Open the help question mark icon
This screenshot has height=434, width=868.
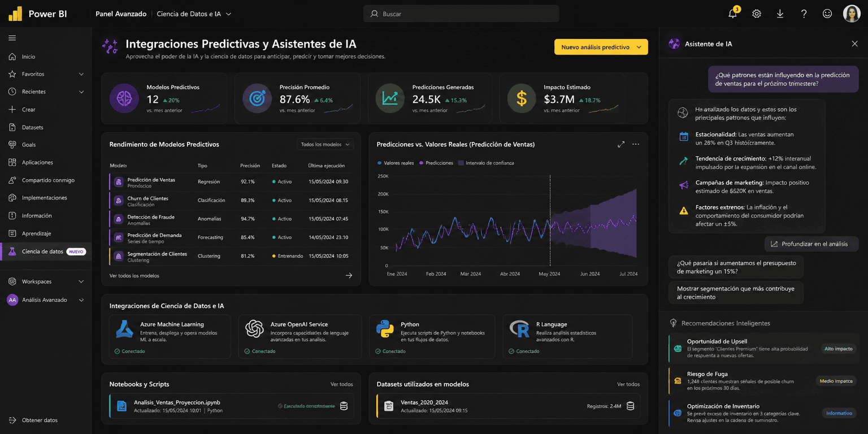point(804,14)
